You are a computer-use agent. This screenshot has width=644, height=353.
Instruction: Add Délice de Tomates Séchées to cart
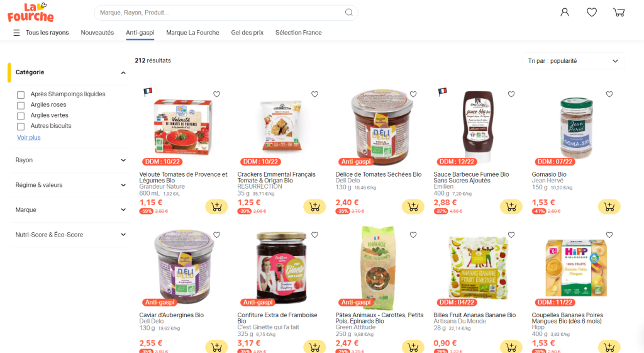coord(413,207)
